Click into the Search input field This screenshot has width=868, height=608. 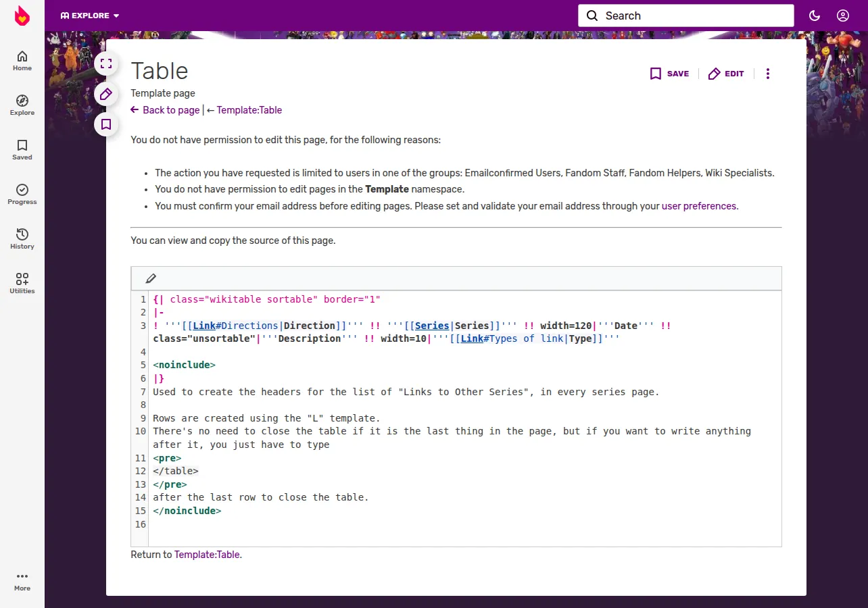coord(685,16)
